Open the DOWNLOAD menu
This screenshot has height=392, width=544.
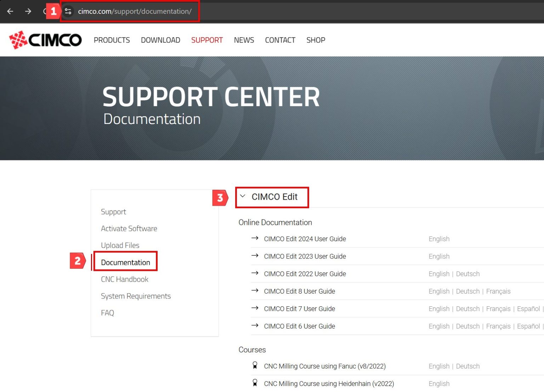pyautogui.click(x=160, y=40)
